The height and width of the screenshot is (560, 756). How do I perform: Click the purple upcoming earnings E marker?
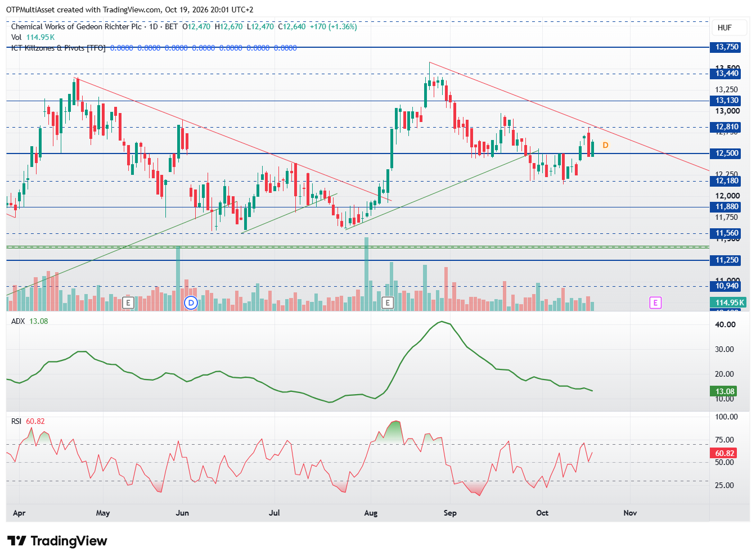(655, 303)
